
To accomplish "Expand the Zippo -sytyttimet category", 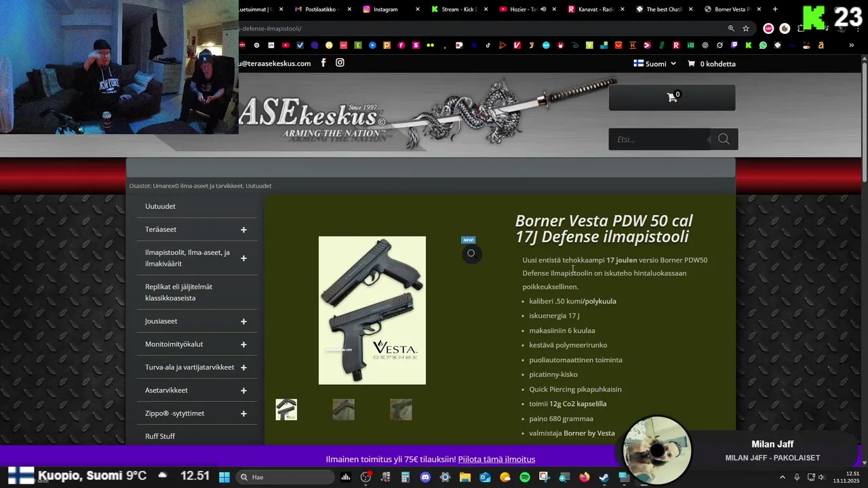I will point(243,413).
